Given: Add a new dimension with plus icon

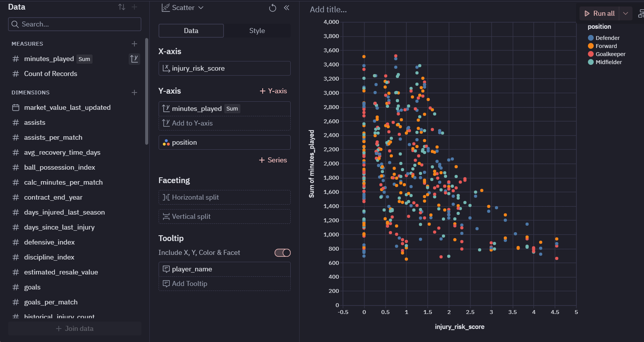Looking at the screenshot, I should coord(134,93).
